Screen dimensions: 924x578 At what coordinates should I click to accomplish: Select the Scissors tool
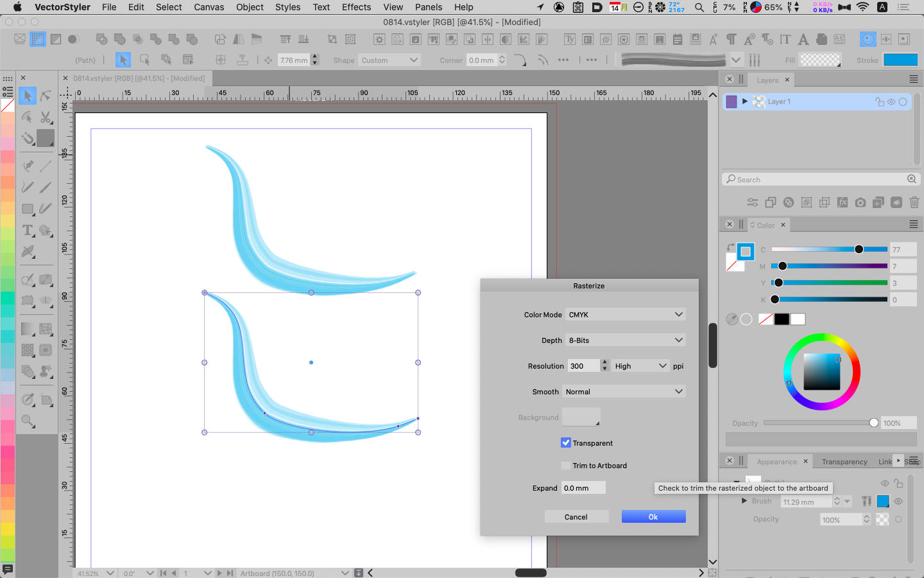point(46,118)
